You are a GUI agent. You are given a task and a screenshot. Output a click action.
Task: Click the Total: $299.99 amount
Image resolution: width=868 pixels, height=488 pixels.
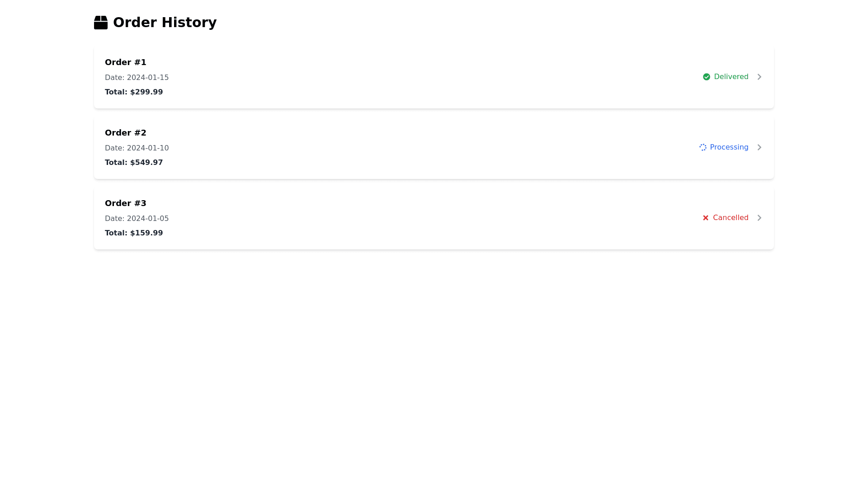pyautogui.click(x=134, y=92)
